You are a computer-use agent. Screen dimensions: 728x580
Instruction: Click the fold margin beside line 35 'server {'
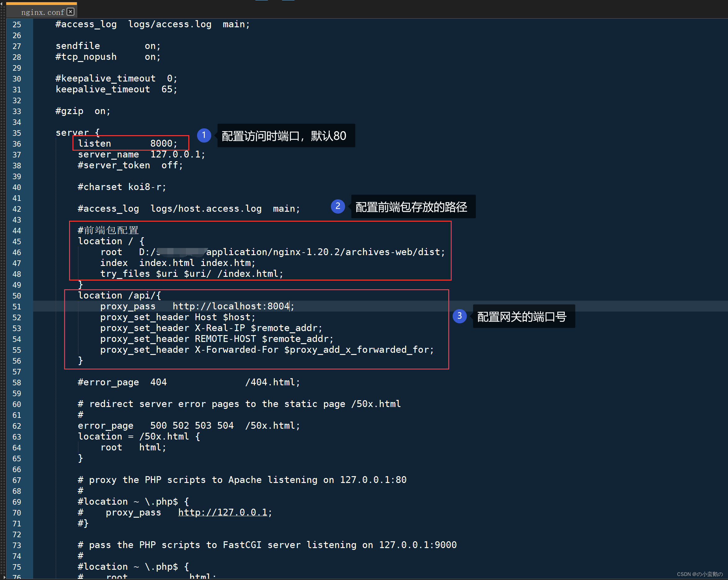coord(30,133)
